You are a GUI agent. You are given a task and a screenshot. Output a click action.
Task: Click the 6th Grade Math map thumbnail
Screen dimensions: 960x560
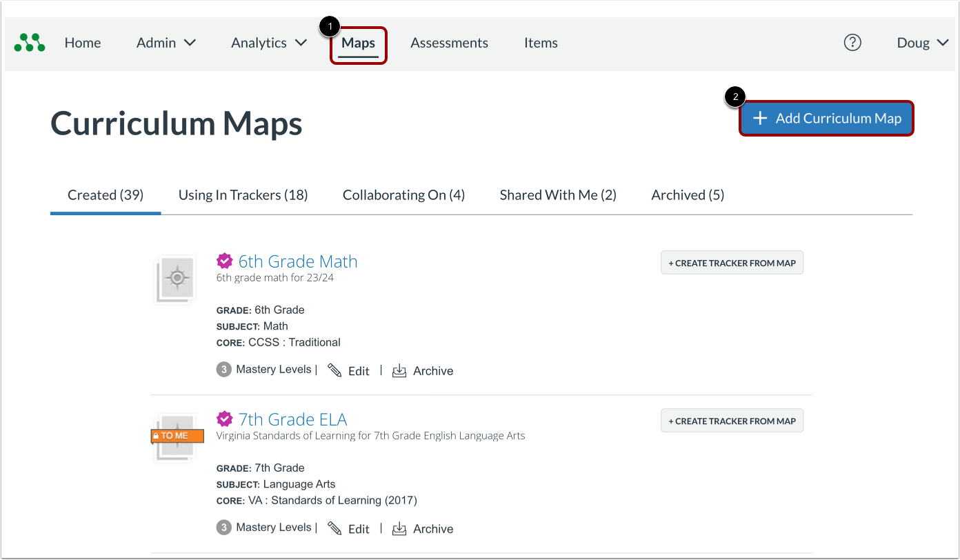(x=176, y=279)
